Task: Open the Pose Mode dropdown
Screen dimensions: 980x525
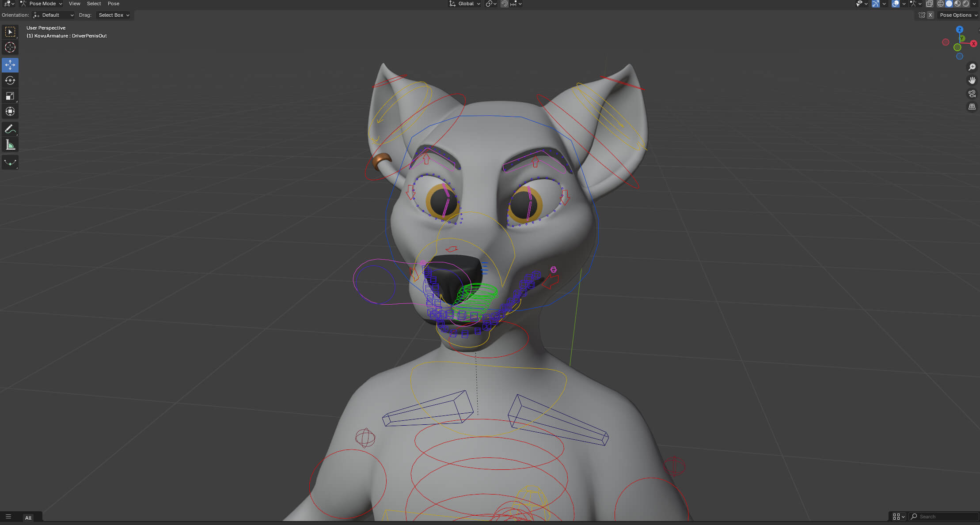Action: coord(41,4)
